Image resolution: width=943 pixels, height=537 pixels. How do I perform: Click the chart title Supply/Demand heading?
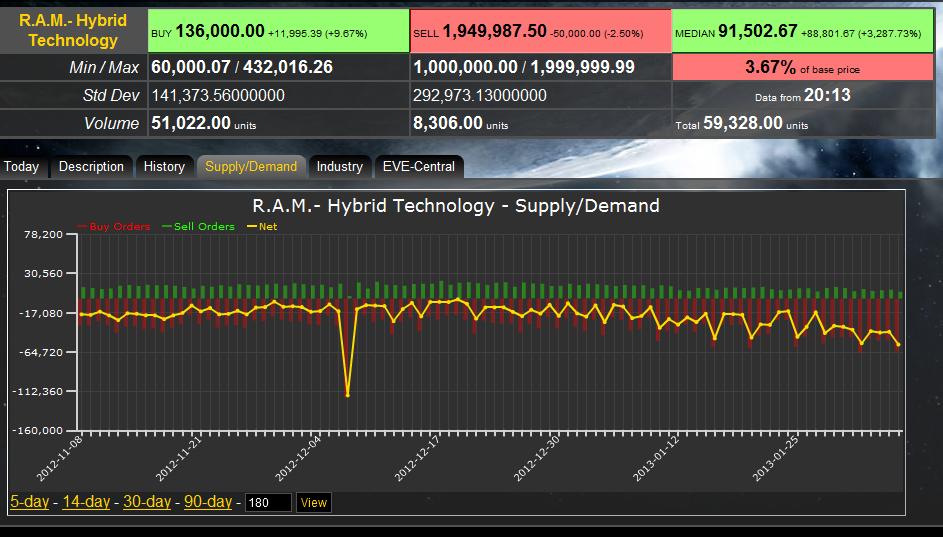pos(456,206)
